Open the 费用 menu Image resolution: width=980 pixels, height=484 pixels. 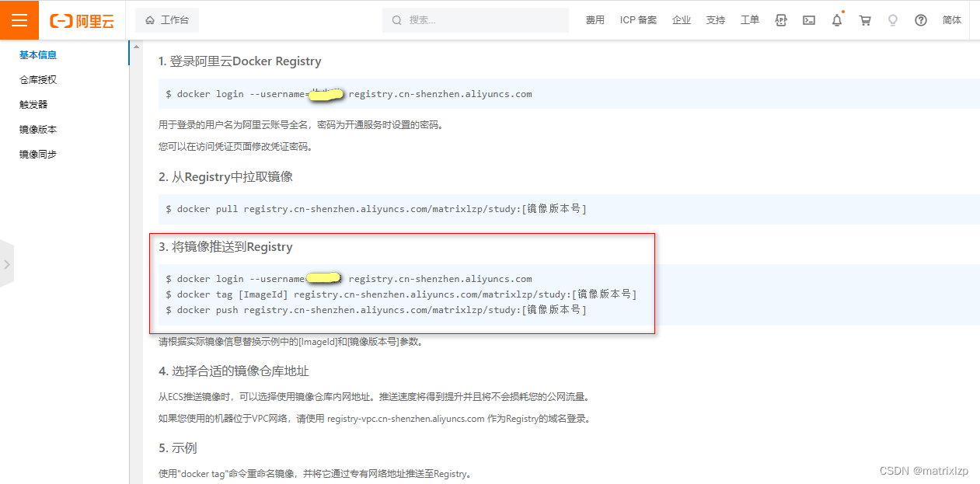pyautogui.click(x=595, y=20)
